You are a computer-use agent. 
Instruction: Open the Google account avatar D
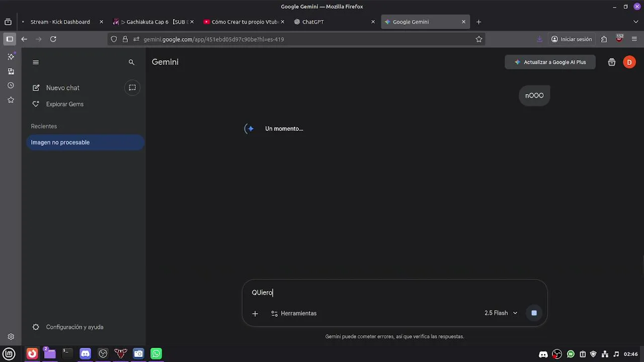click(629, 62)
